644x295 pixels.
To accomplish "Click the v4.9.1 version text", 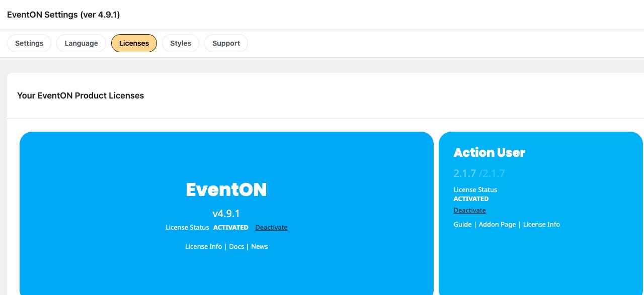I will [x=226, y=214].
